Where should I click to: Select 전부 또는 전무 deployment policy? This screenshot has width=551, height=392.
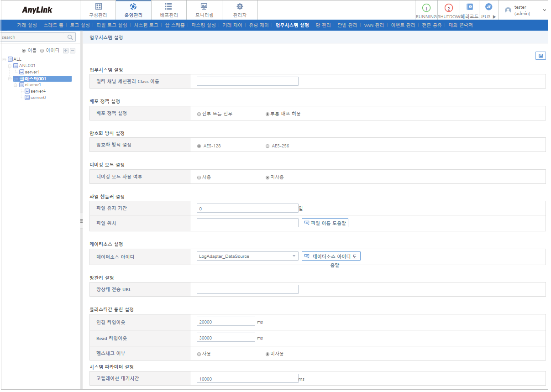(x=199, y=114)
